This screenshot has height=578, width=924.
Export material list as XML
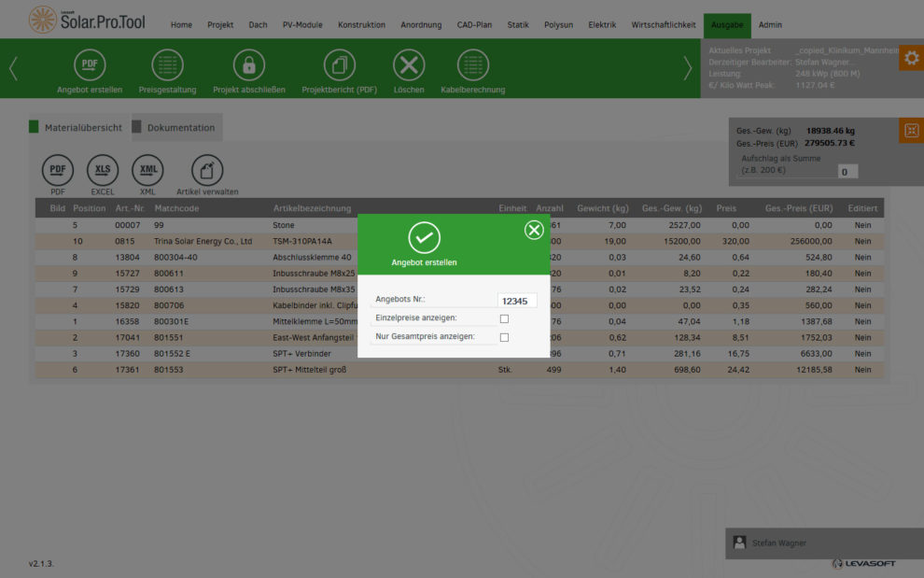tap(147, 170)
